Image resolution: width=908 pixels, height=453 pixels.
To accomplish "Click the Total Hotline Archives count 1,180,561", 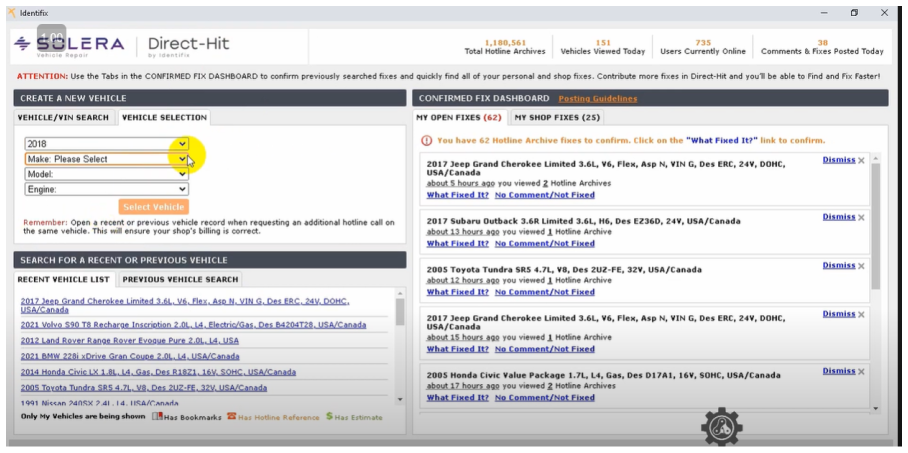I will point(505,42).
